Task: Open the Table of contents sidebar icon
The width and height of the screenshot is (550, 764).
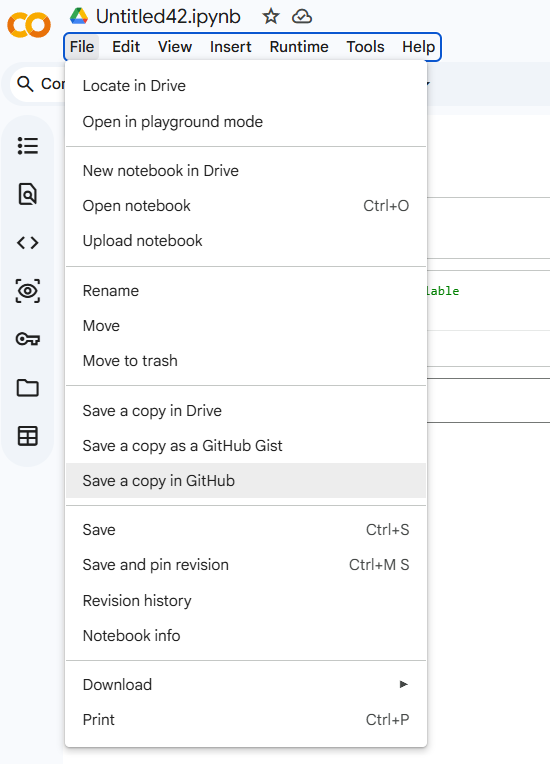Action: pos(28,146)
